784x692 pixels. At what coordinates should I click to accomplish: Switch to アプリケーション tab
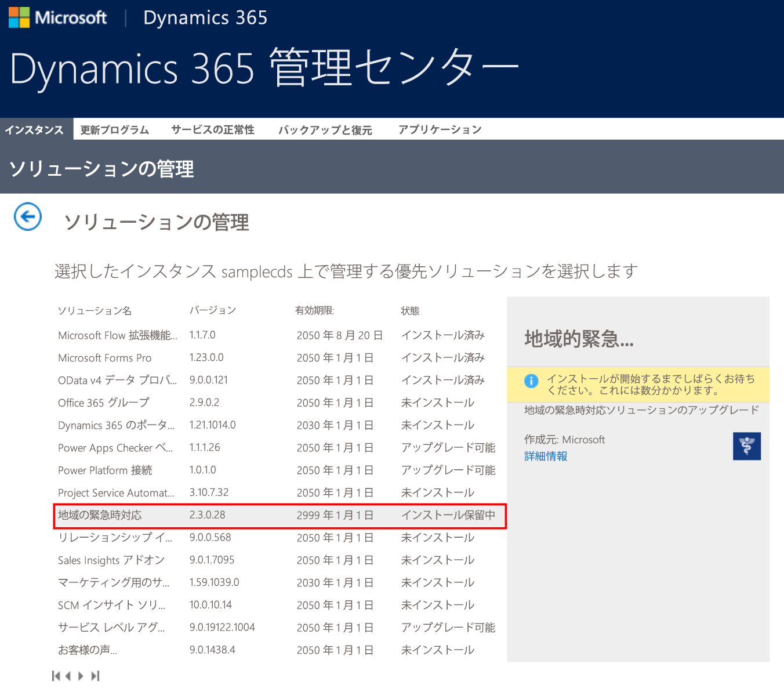440,130
